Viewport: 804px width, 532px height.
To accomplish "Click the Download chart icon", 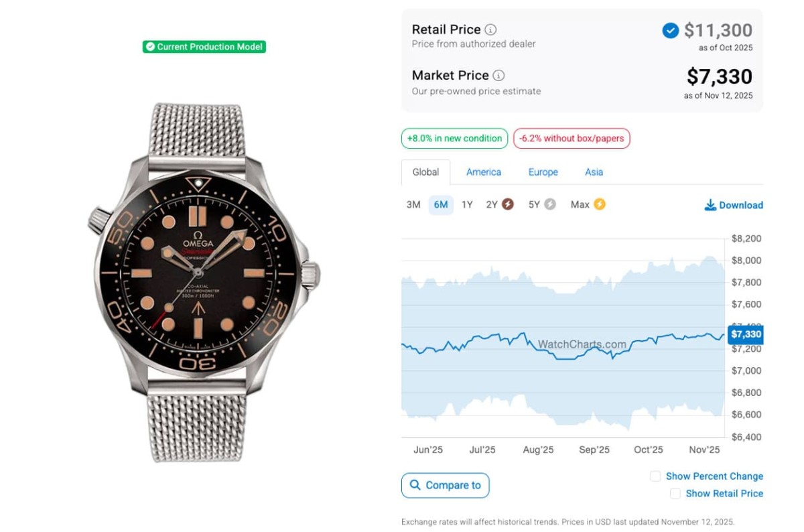I will tap(710, 205).
